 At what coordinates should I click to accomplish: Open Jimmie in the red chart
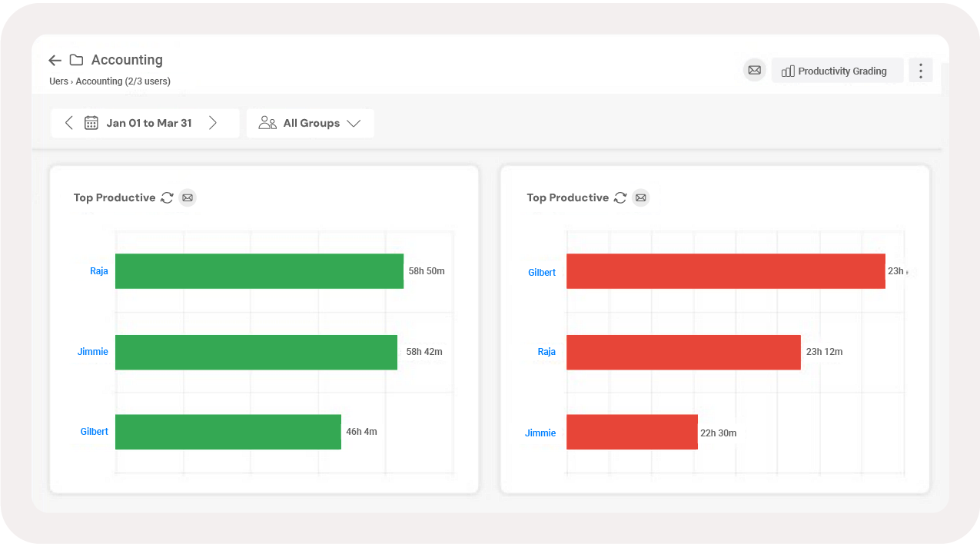coord(540,433)
